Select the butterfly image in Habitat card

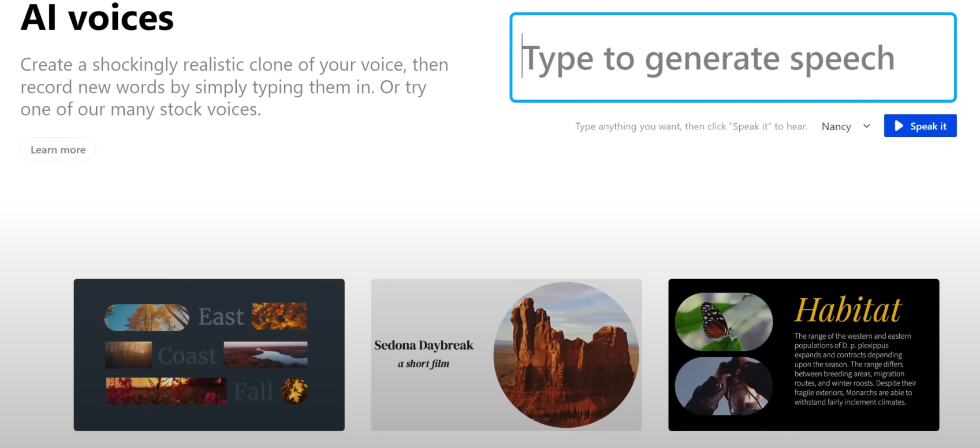724,321
